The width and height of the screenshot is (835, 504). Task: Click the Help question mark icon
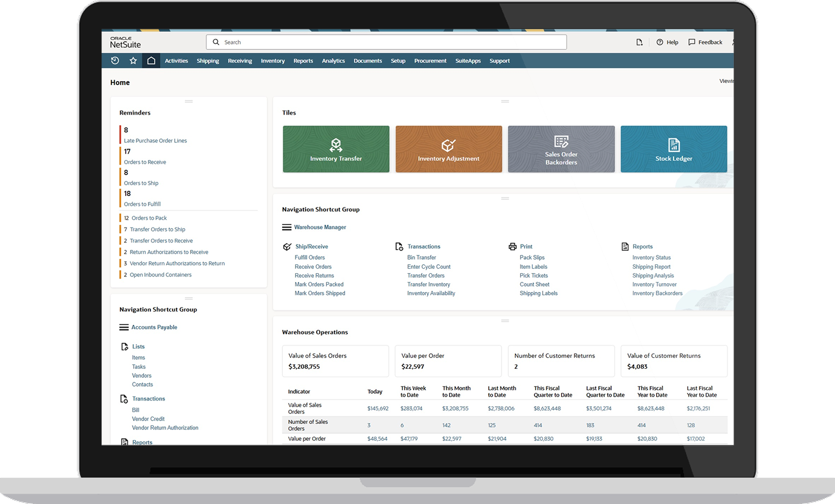pos(660,42)
